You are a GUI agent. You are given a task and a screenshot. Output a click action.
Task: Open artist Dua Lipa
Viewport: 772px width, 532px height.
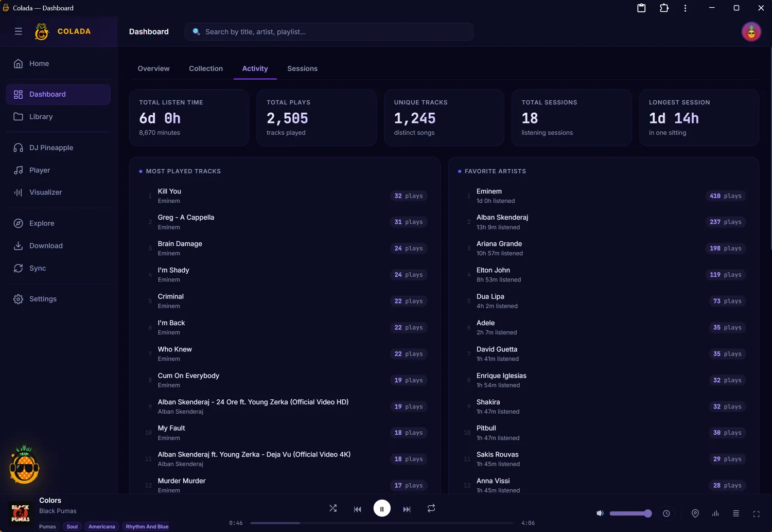[x=603, y=301]
